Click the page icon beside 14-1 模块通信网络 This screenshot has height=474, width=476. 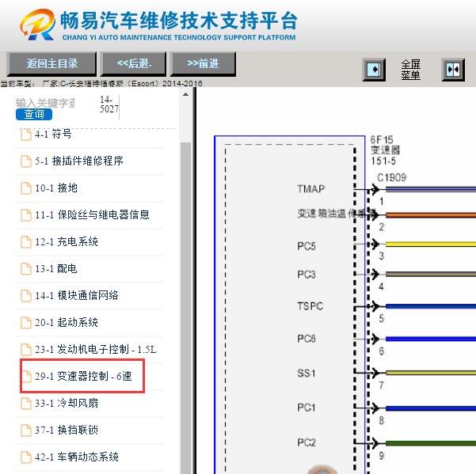click(26, 296)
